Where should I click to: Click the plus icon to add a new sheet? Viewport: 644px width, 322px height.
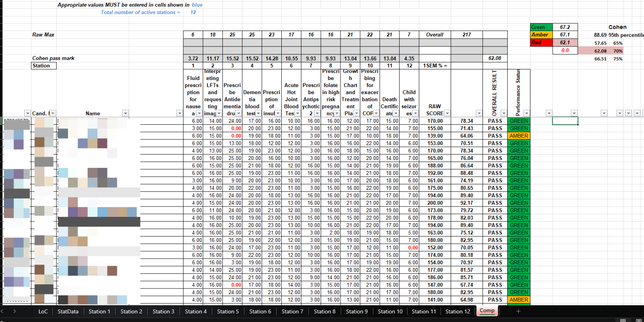tap(518, 311)
